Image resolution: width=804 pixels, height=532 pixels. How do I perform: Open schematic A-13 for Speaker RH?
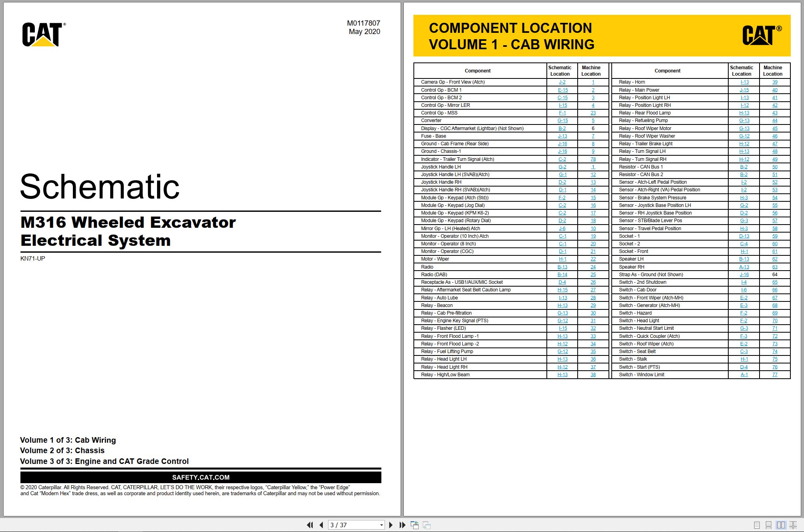tap(744, 267)
